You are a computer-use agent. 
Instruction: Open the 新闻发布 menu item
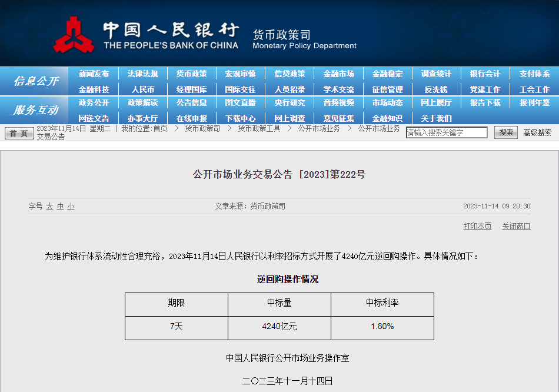pos(94,74)
